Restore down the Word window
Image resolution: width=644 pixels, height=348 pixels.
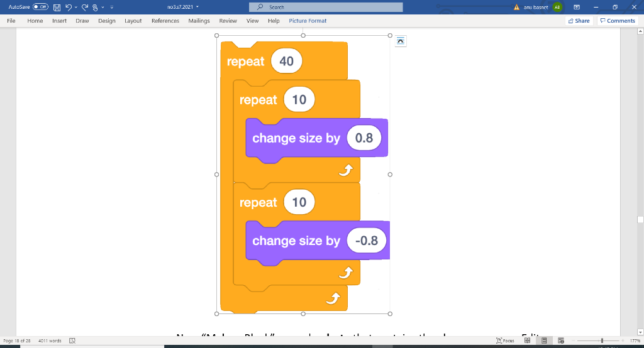(615, 7)
